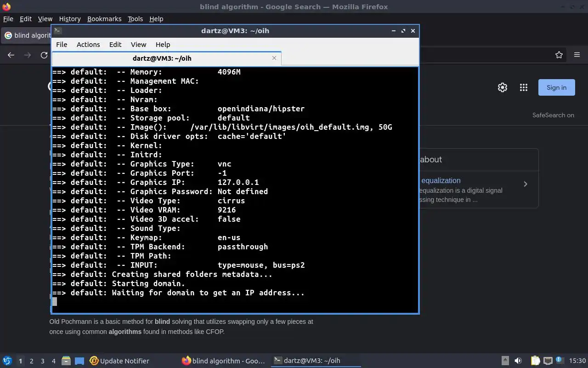Click the notification info tray icon

(560, 360)
